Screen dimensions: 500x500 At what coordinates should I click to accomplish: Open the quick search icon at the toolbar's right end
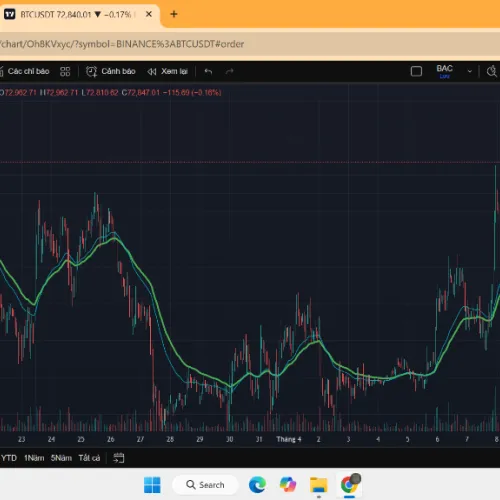[492, 71]
